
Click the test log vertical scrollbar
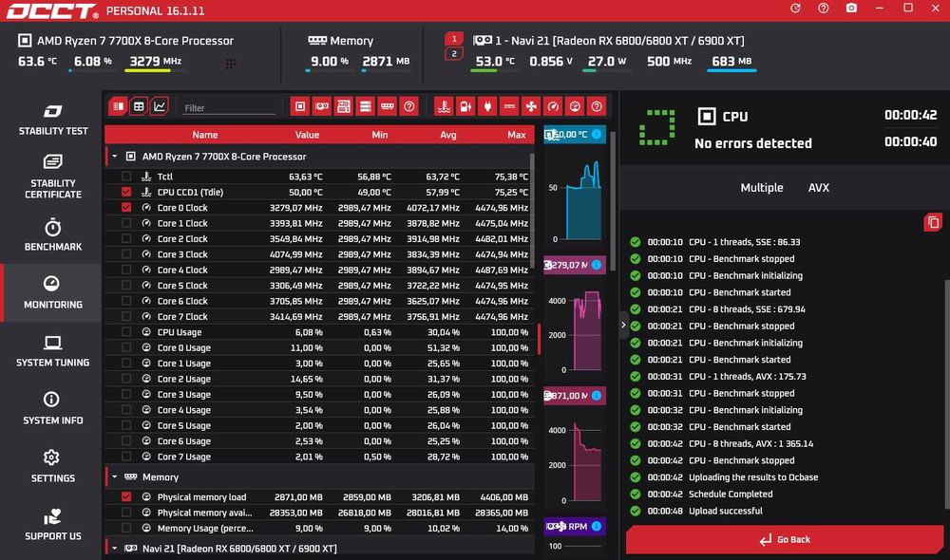pos(947,394)
